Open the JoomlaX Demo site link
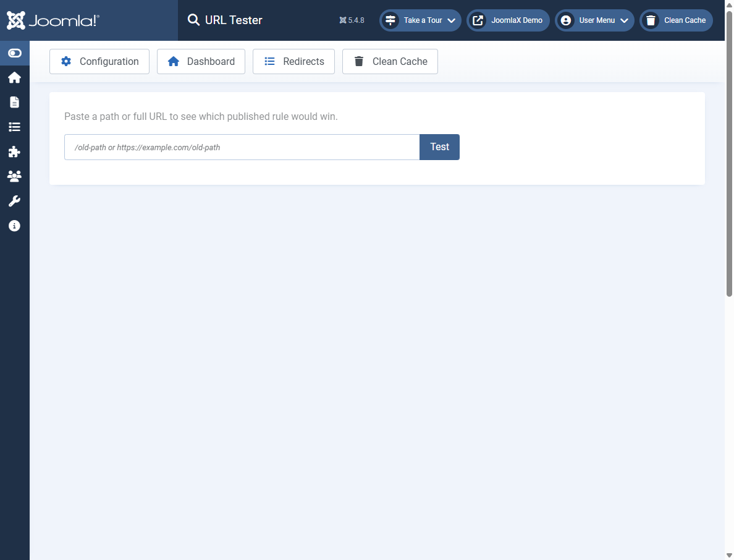 pyautogui.click(x=508, y=20)
